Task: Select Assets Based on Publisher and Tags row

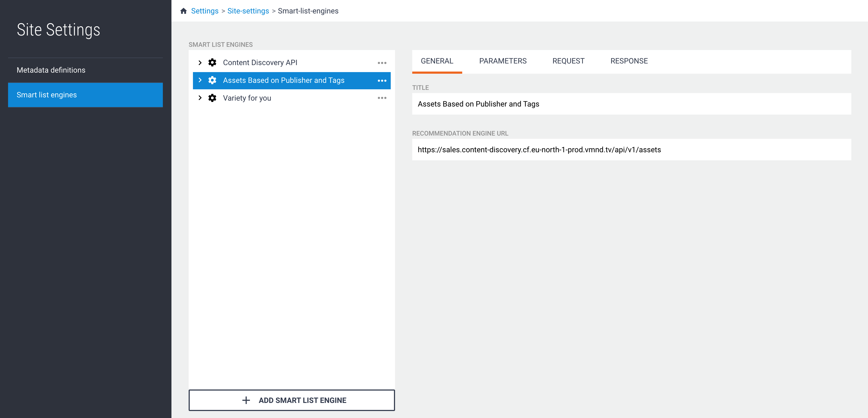Action: tap(292, 81)
